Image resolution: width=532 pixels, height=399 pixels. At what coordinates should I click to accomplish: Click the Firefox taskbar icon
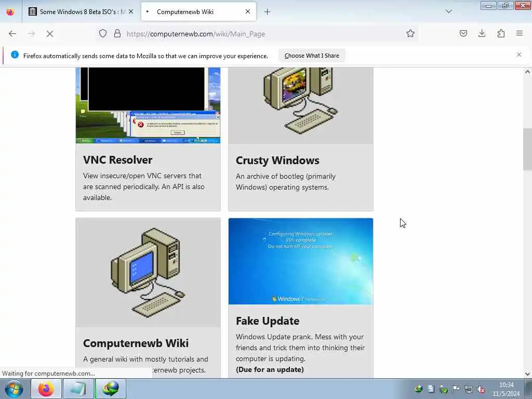click(x=46, y=389)
